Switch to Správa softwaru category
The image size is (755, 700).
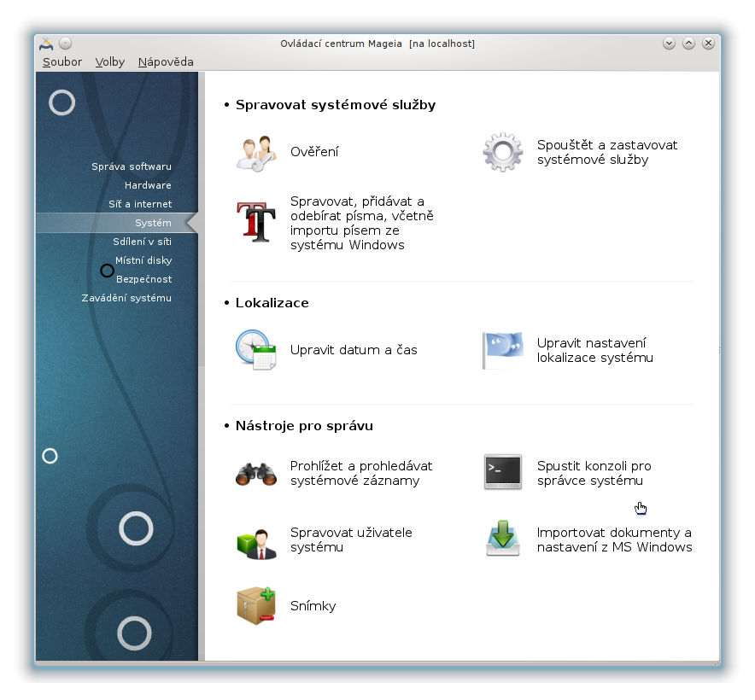(x=131, y=166)
